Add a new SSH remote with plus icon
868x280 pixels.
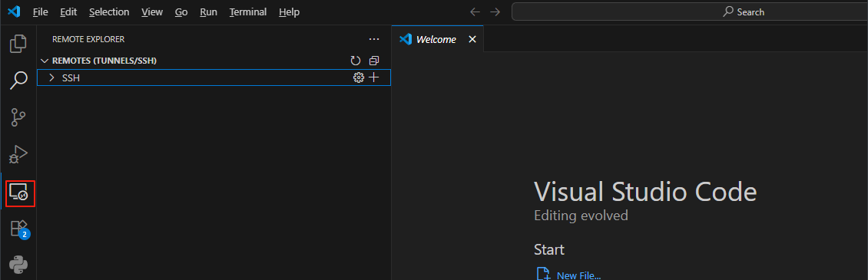[x=374, y=78]
